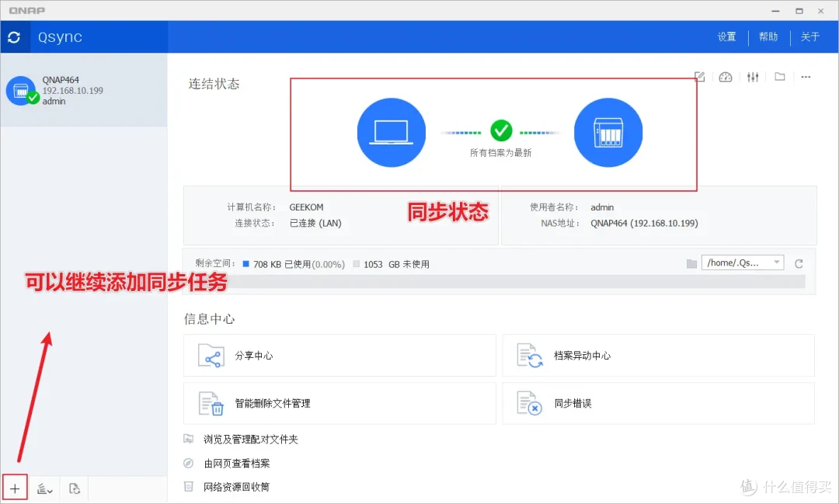Click the laptop computer icon

click(x=391, y=132)
